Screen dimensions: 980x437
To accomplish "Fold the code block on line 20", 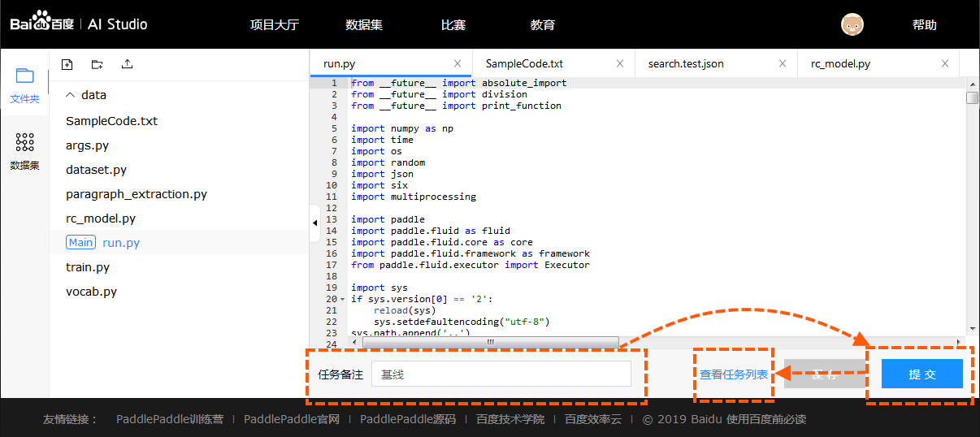I will (x=344, y=299).
